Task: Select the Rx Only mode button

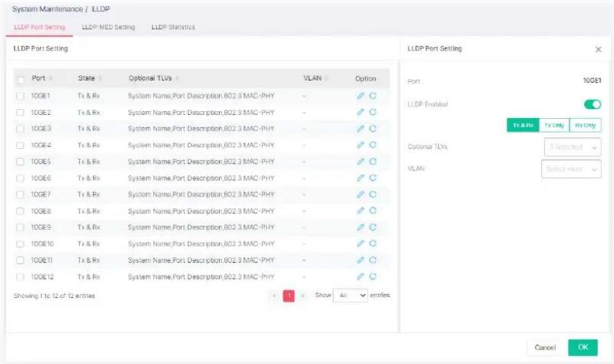Action: click(585, 125)
